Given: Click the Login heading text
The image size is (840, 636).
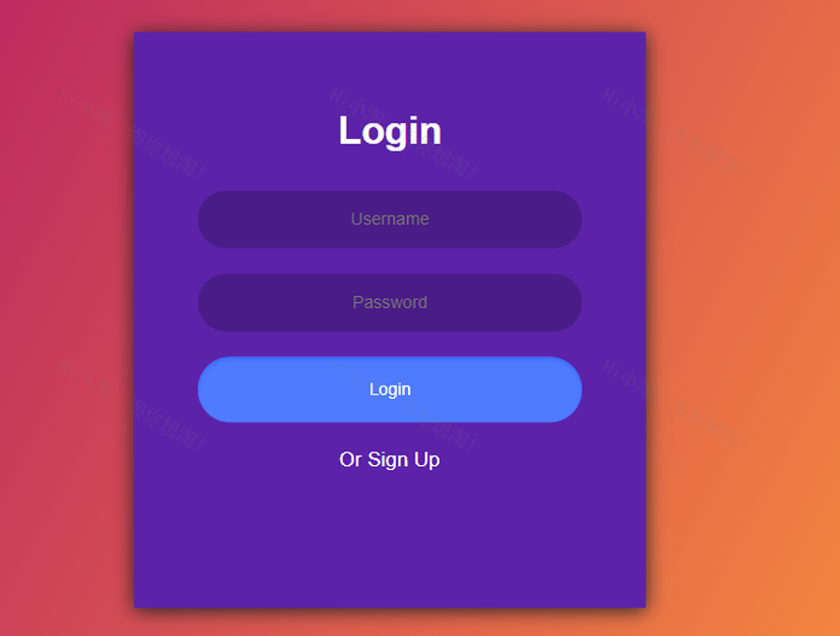Looking at the screenshot, I should (389, 131).
